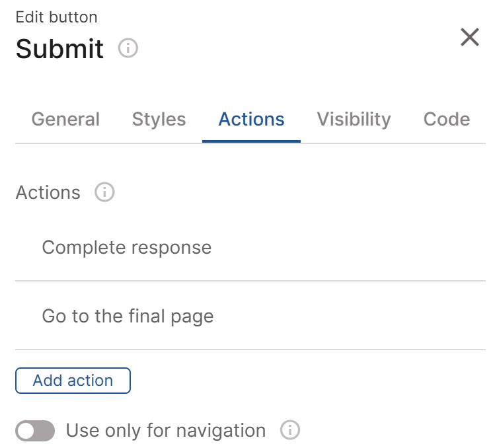Click info icon next to navigation toggle

click(x=290, y=430)
